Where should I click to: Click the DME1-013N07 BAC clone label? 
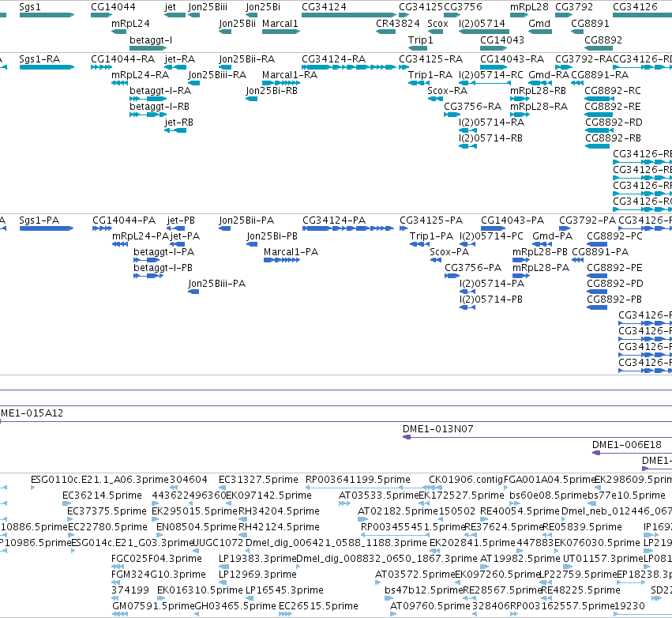[x=438, y=429]
